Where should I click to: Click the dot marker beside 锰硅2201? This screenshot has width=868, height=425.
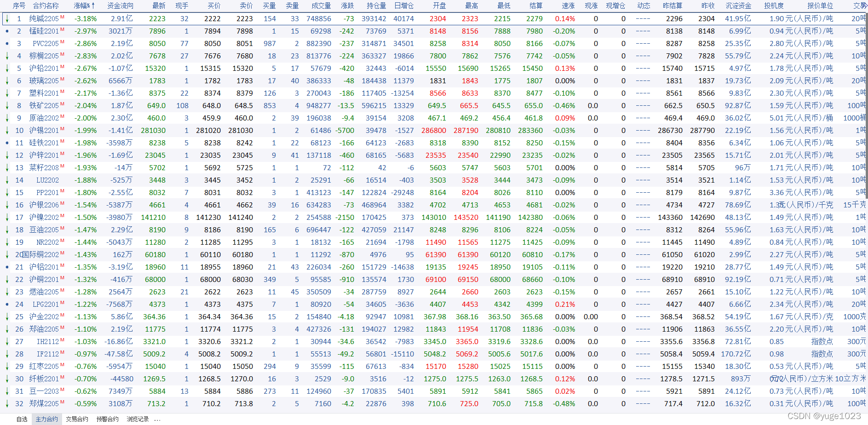click(x=7, y=31)
